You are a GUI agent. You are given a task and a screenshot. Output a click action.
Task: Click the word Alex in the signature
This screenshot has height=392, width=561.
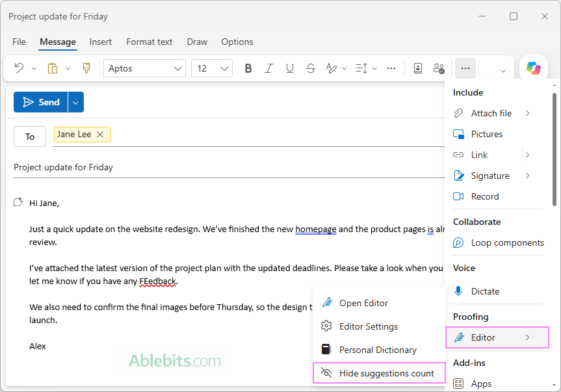(38, 346)
